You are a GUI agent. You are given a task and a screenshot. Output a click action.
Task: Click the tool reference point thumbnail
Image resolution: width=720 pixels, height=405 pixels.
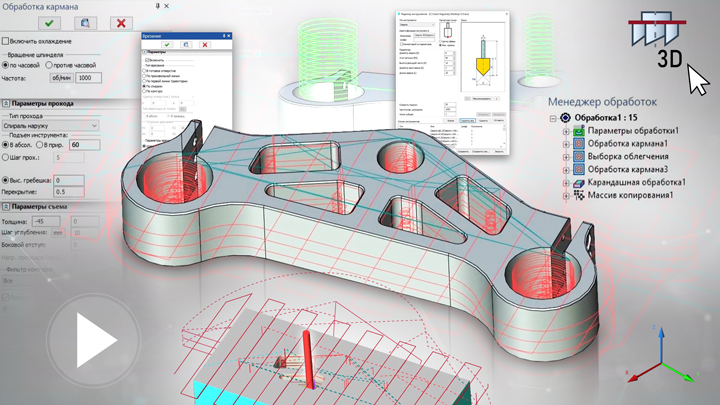pos(447,31)
